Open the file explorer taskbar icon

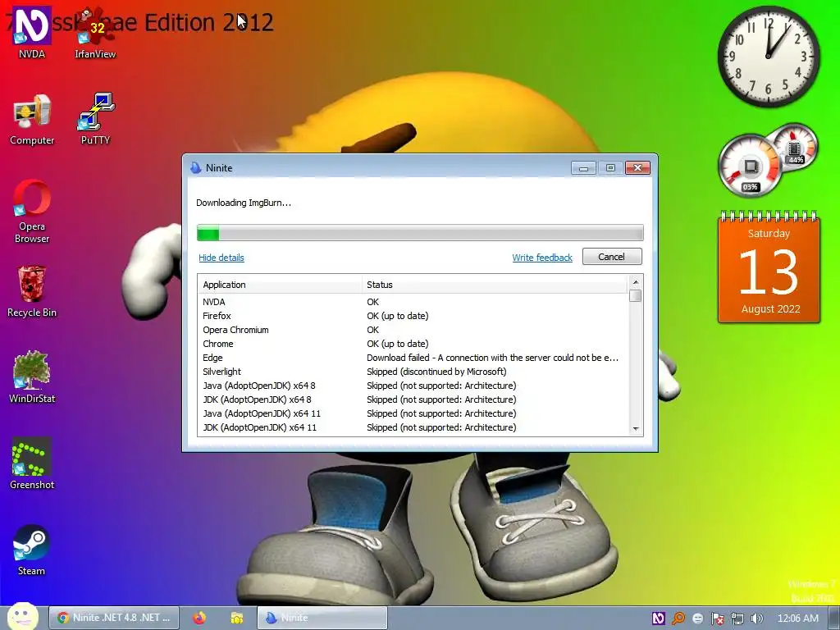pos(237,618)
